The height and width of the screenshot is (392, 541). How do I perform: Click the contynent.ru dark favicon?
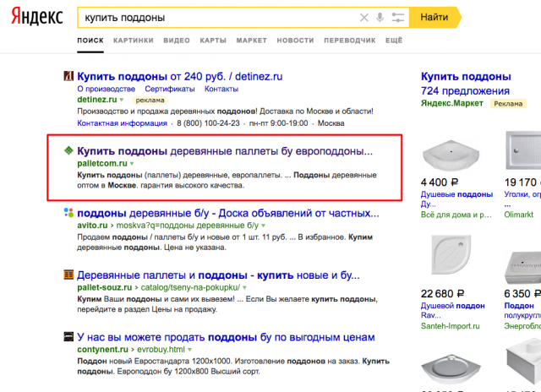68,336
